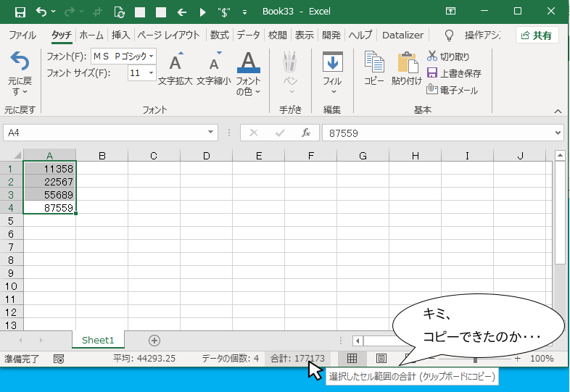Click the cancel X in formula bar
The height and width of the screenshot is (392, 570).
point(254,133)
